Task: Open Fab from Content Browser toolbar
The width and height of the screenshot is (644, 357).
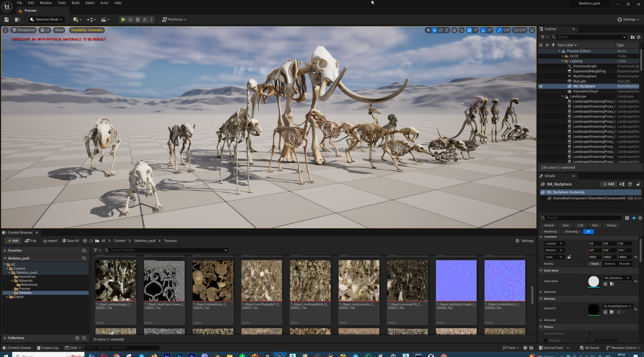Action: (x=31, y=241)
